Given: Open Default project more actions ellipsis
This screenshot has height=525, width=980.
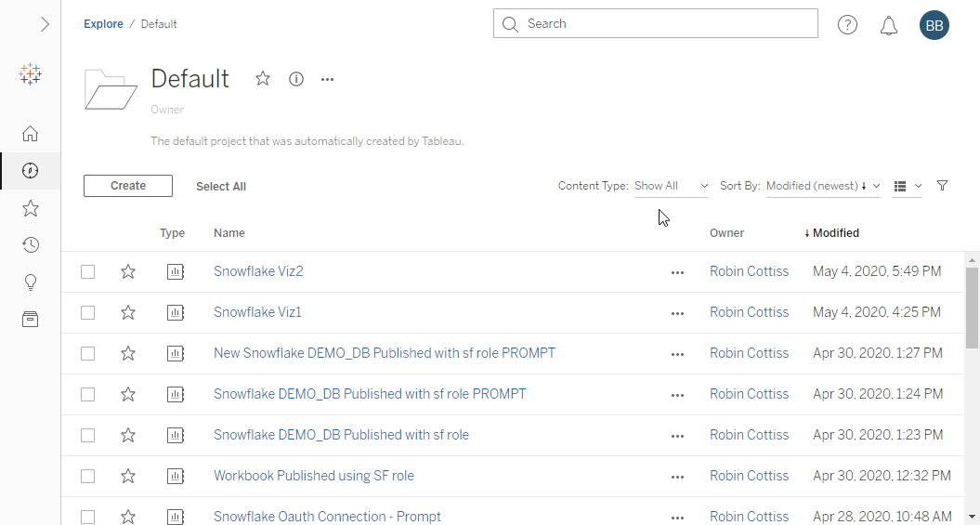Looking at the screenshot, I should pos(328,79).
